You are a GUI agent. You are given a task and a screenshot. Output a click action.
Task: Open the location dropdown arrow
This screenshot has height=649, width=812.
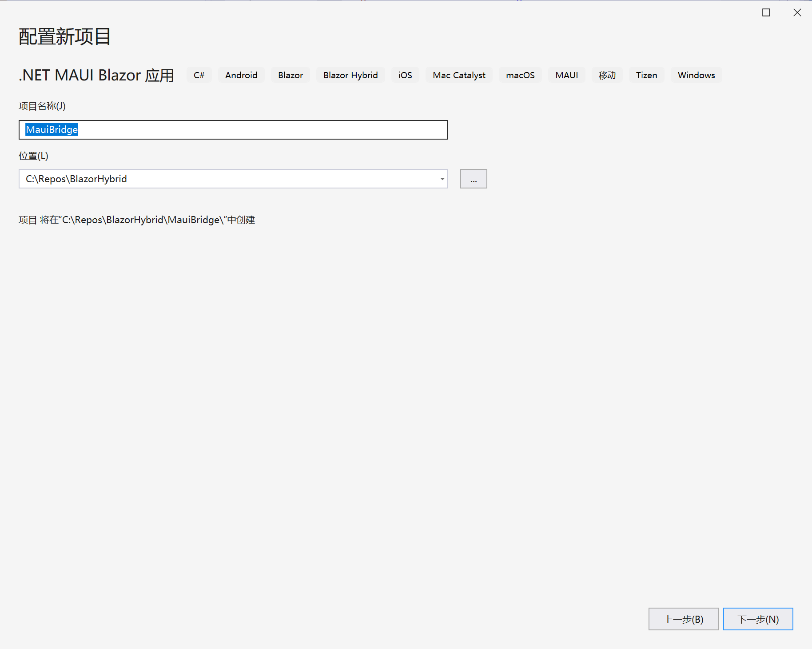coord(442,179)
